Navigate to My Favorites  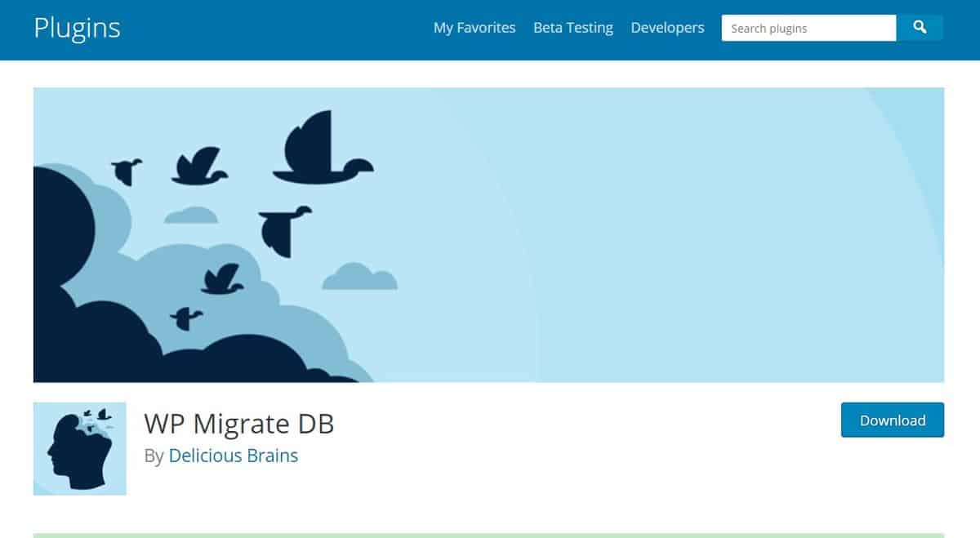pos(474,27)
